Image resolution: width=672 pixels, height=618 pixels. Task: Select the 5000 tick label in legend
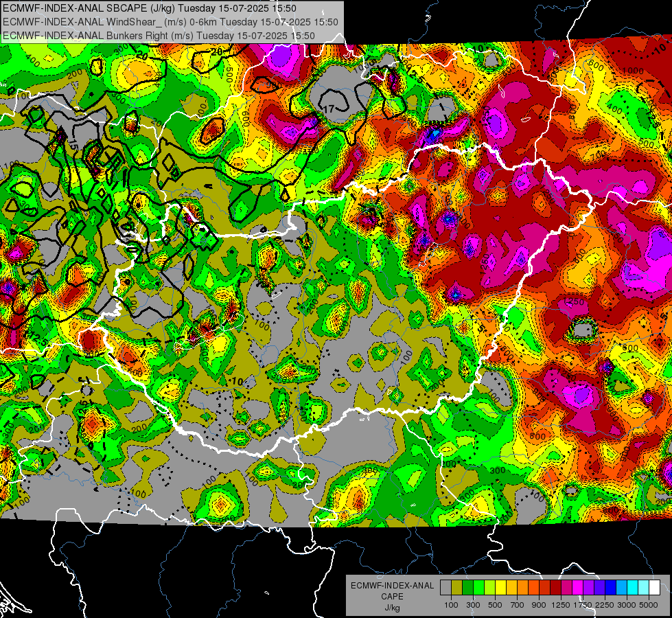pos(649,605)
